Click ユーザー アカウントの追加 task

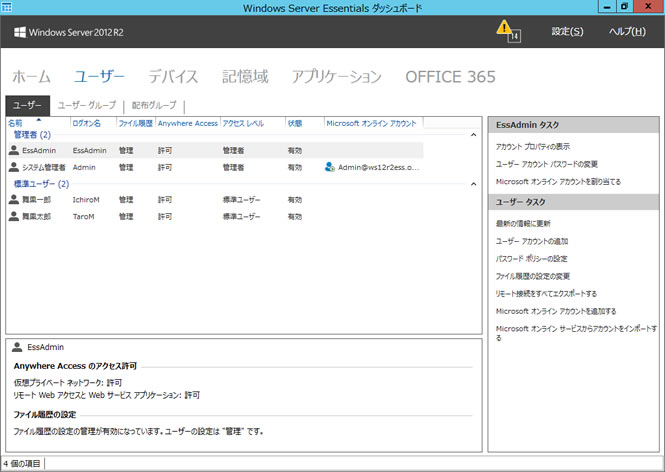point(532,241)
